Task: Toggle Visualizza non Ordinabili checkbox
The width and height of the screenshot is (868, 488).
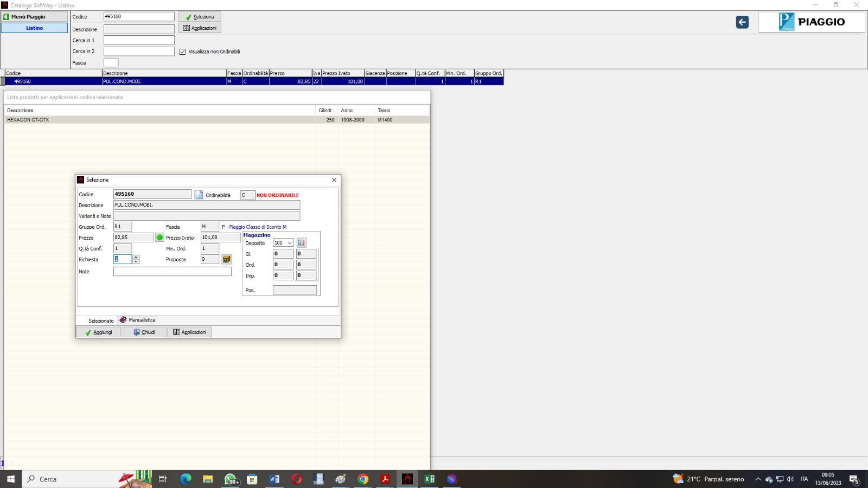Action: tap(183, 52)
